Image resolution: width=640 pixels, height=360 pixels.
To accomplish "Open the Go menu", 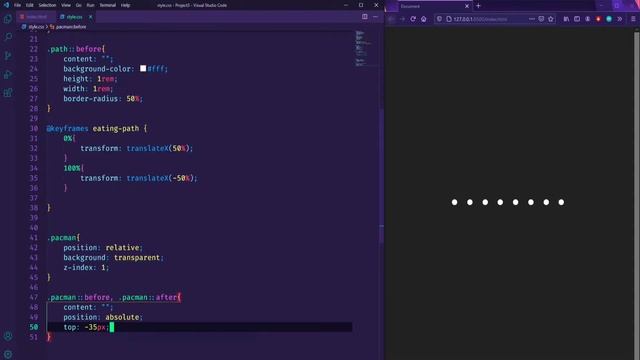I will (x=78, y=5).
